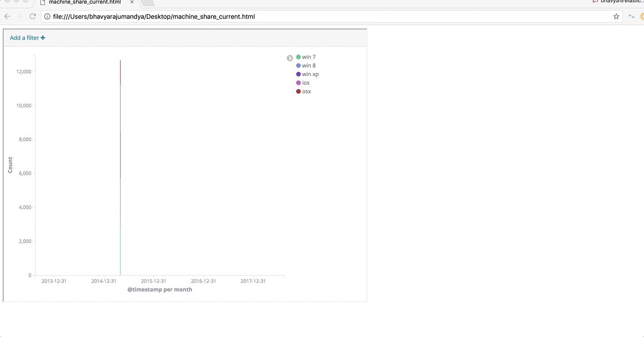Viewport: 644px width, 337px height.
Task: Click the document icon on the browser tab
Action: (x=44, y=2)
